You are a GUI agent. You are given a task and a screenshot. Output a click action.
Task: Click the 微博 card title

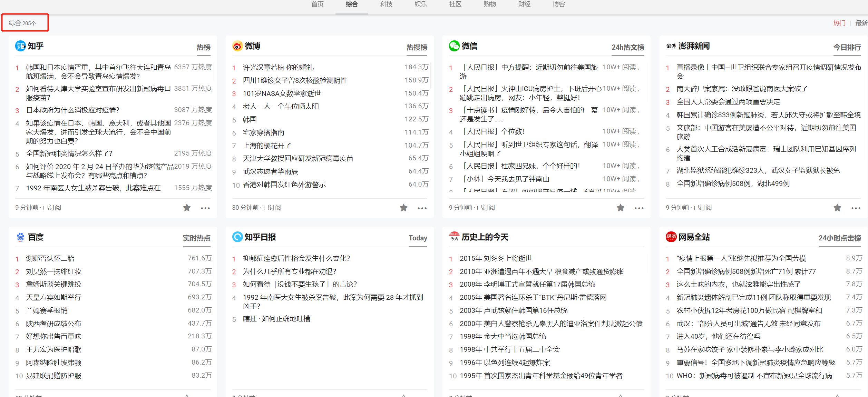click(x=252, y=46)
